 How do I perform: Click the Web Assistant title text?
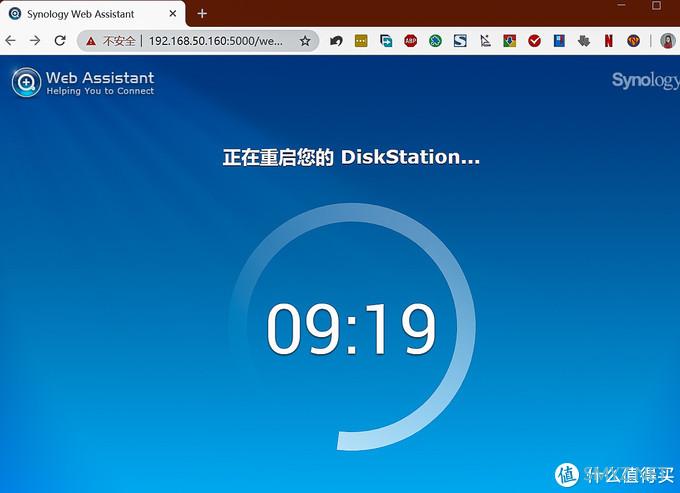click(100, 78)
